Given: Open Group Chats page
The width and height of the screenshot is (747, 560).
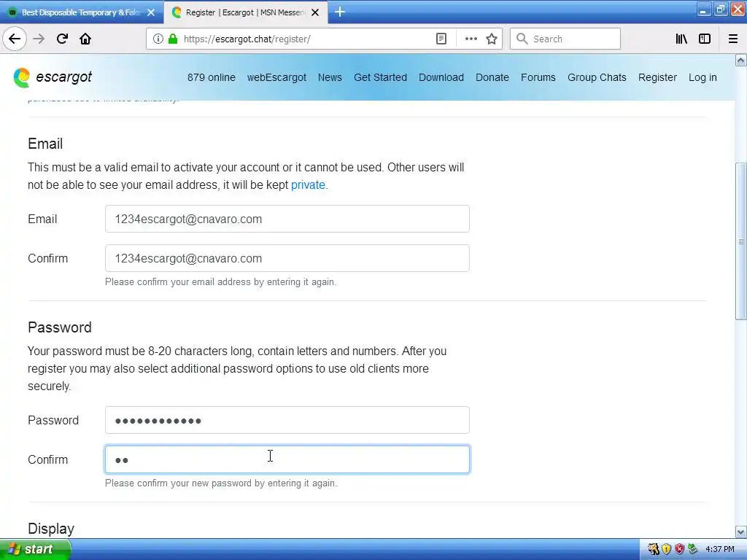Looking at the screenshot, I should coord(597,77).
